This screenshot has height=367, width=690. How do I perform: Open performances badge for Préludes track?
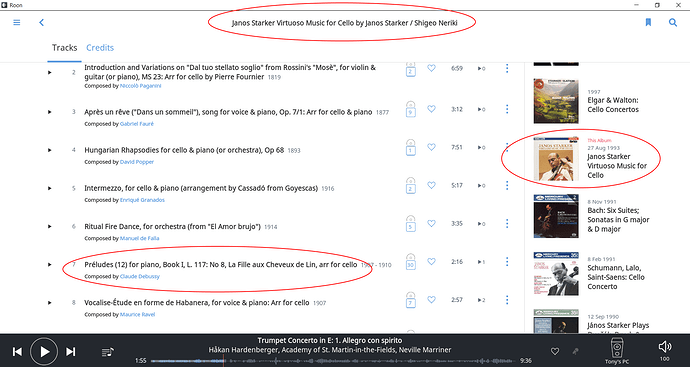(411, 262)
